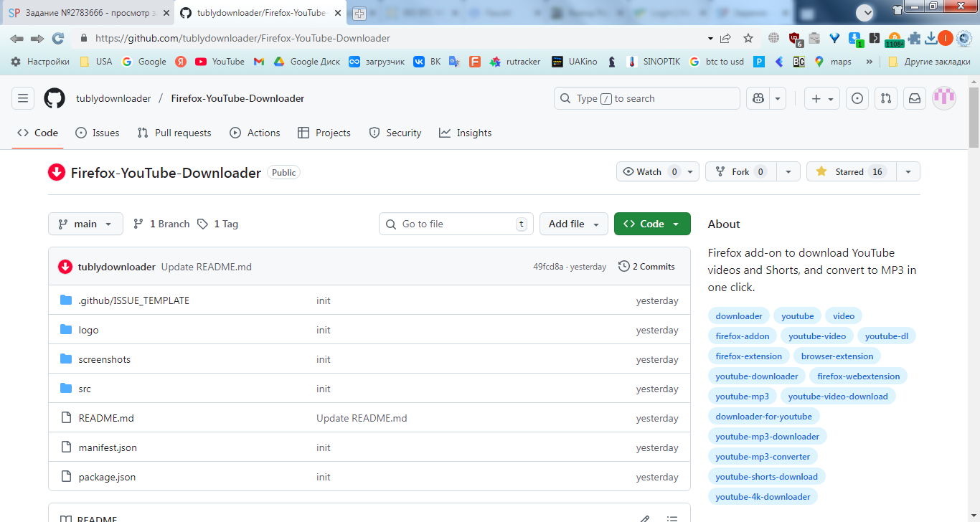This screenshot has width=980, height=522.
Task: Reload the page with the browser refresh icon
Action: pos(58,38)
